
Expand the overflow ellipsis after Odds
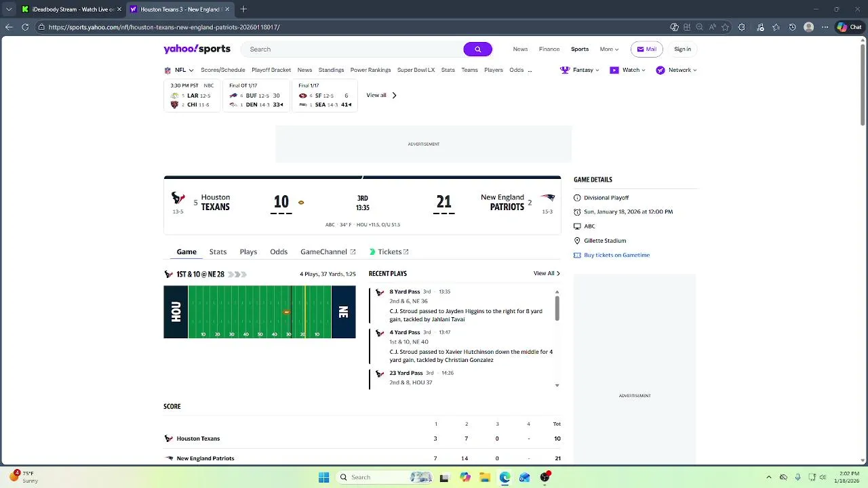530,70
